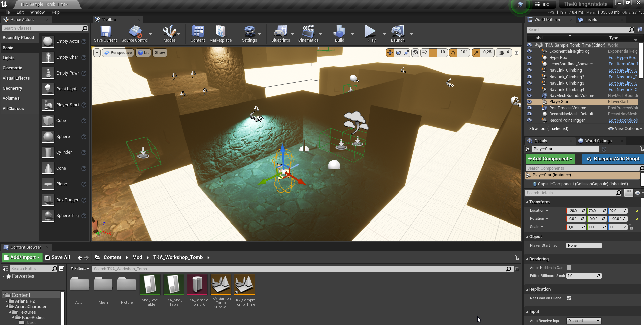Toggle scale snapping in the viewport
The height and width of the screenshot is (325, 644).
pos(476,53)
